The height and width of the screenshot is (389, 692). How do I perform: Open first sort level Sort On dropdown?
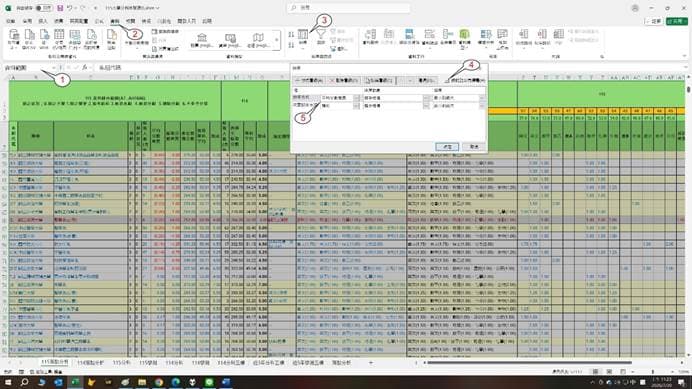pyautogui.click(x=426, y=98)
